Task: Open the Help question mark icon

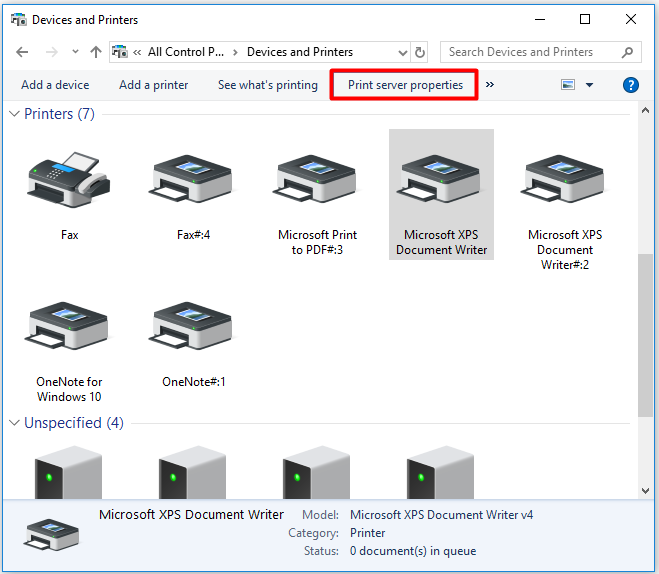Action: click(x=630, y=85)
